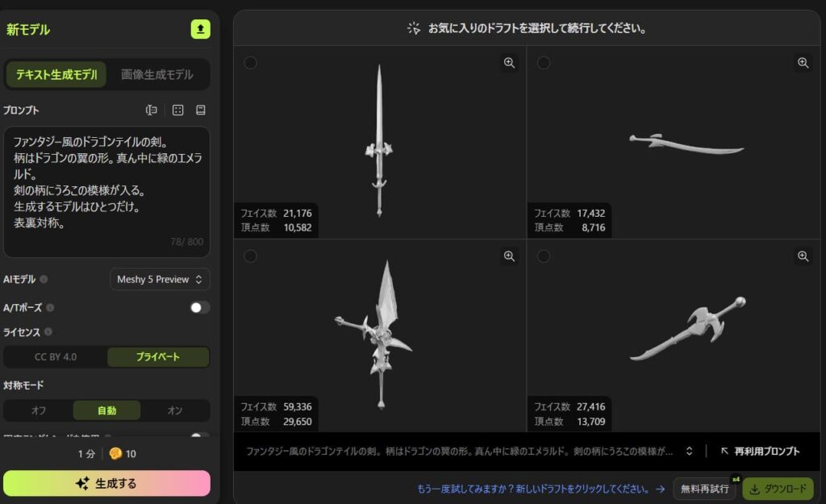Select the draft with 21,176 faces

(x=251, y=63)
